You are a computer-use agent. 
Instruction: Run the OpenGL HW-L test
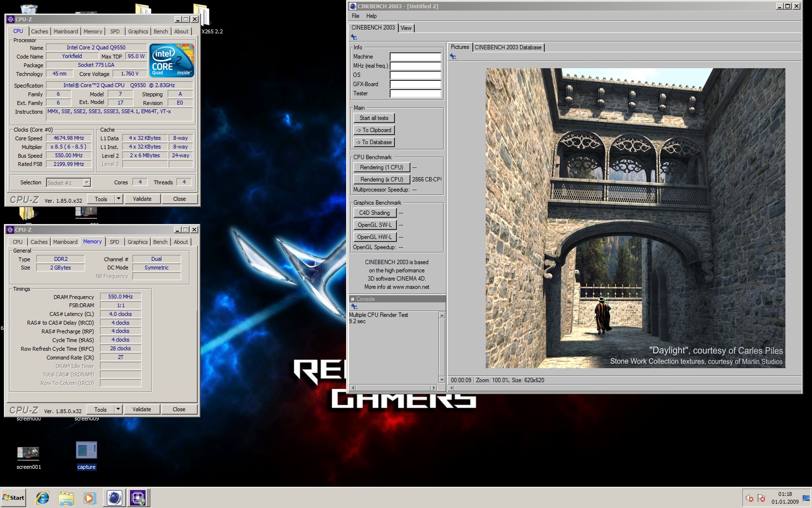pyautogui.click(x=375, y=237)
